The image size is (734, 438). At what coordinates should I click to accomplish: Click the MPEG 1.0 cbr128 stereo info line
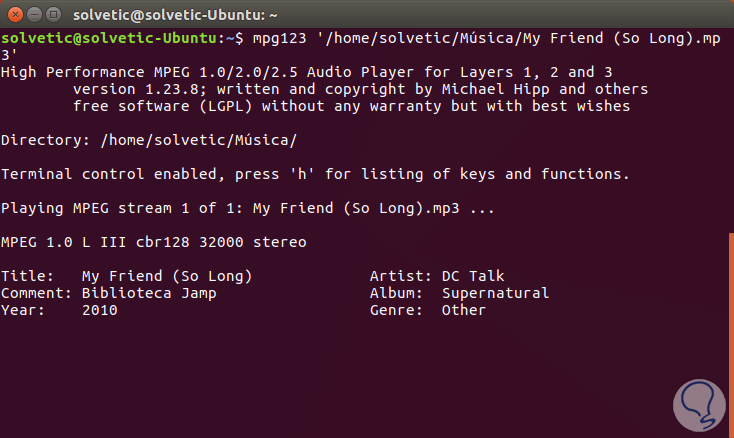(x=153, y=242)
